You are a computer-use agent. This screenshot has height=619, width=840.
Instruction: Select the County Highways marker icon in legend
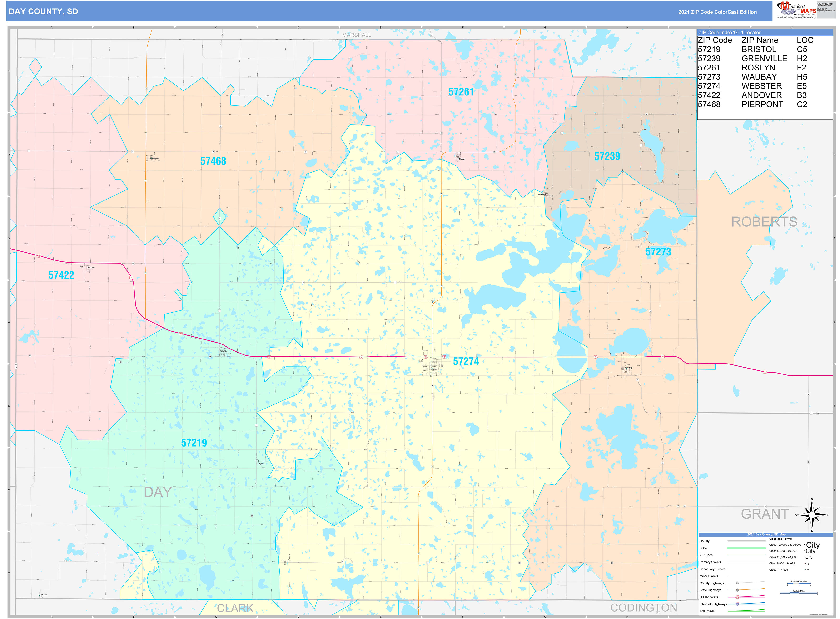[738, 583]
